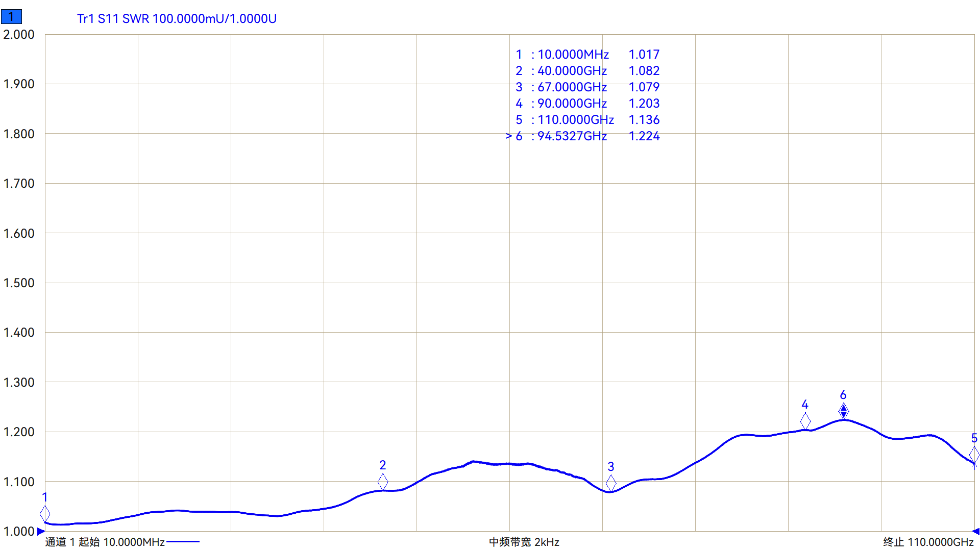The height and width of the screenshot is (551, 980).
Task: Click the 2.000 top scale value
Action: pyautogui.click(x=19, y=35)
